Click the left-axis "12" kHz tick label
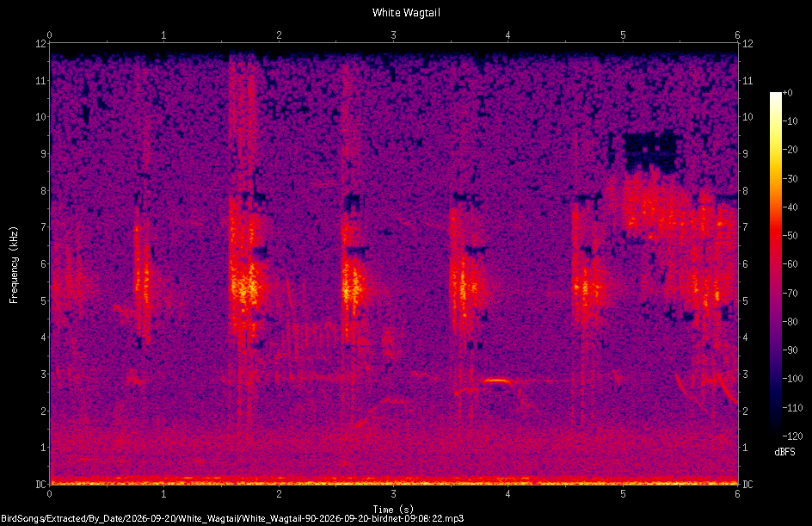The width and height of the screenshot is (812, 526). pyautogui.click(x=40, y=44)
